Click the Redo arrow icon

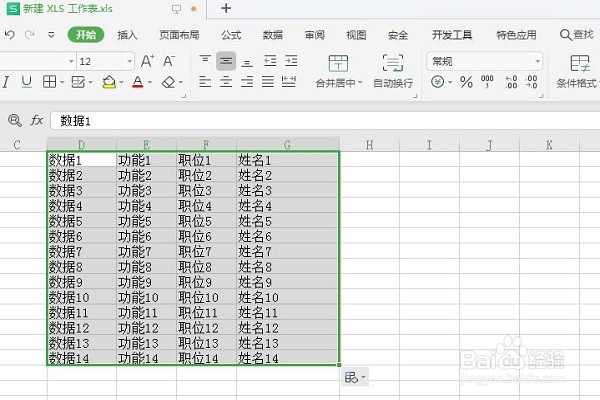coord(29,35)
